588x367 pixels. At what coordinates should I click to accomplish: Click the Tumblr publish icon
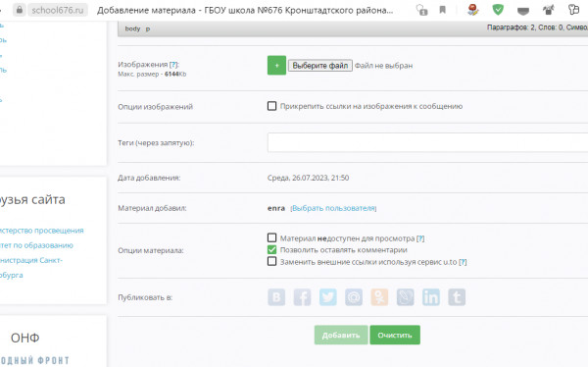pyautogui.click(x=457, y=297)
